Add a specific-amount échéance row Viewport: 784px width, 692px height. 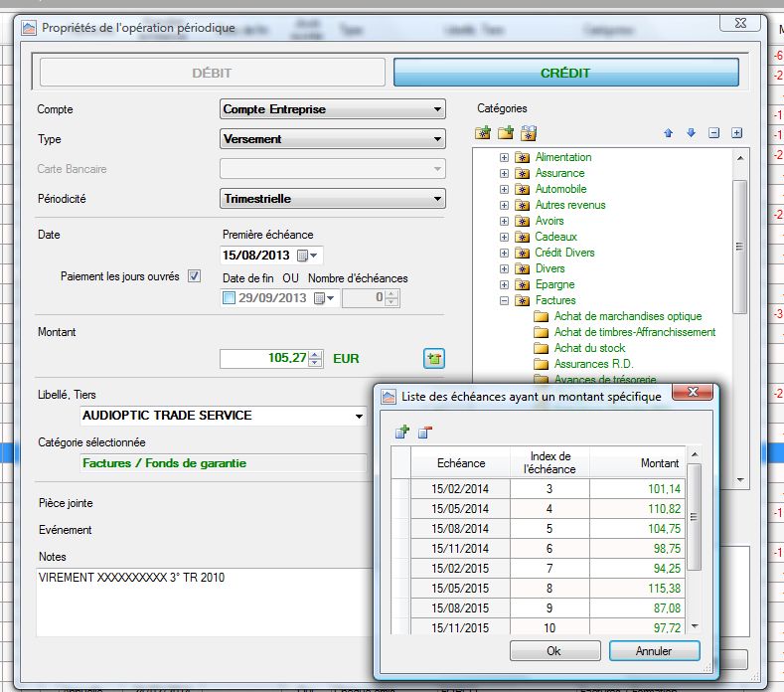pyautogui.click(x=401, y=432)
